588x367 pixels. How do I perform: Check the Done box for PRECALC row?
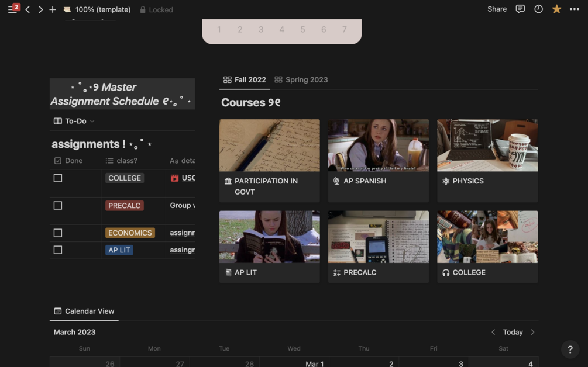[58, 206]
